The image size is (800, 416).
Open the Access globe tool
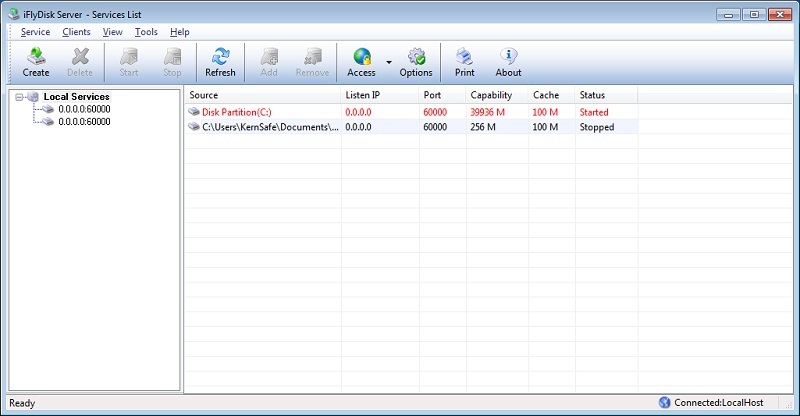(361, 62)
